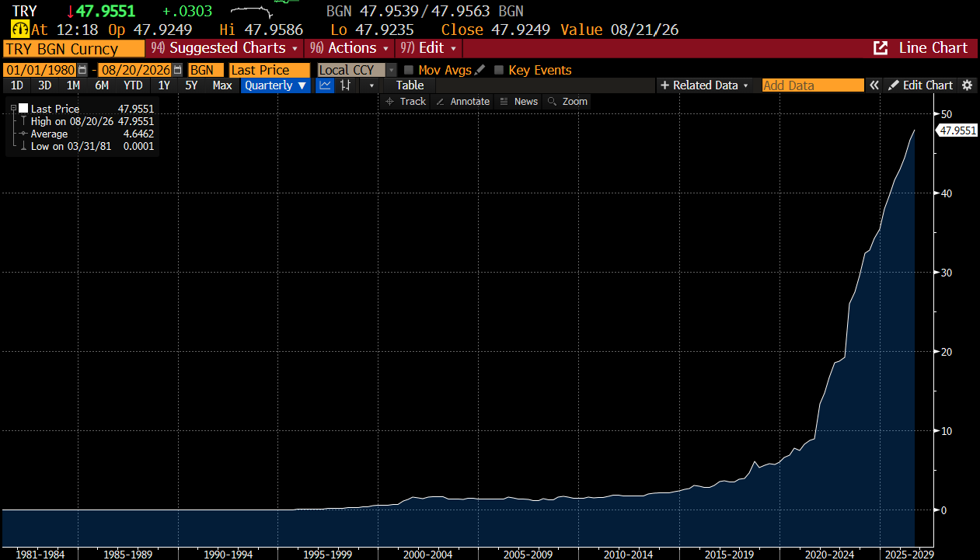
Task: Enable the Mov Avgs checkbox
Action: coord(409,70)
